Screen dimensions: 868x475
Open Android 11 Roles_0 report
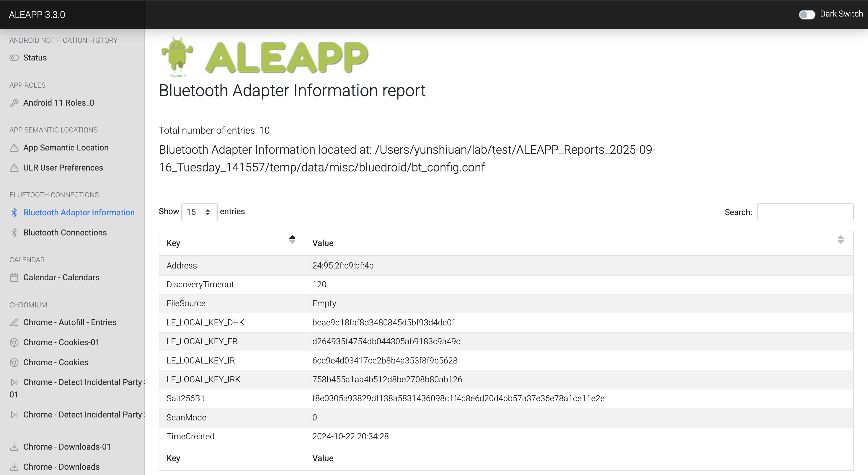[x=59, y=103]
